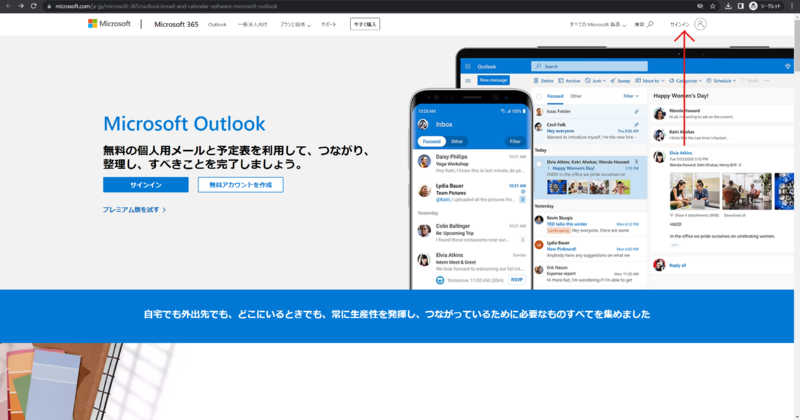
Task: Click the Microsoft logo
Action: pyautogui.click(x=109, y=23)
